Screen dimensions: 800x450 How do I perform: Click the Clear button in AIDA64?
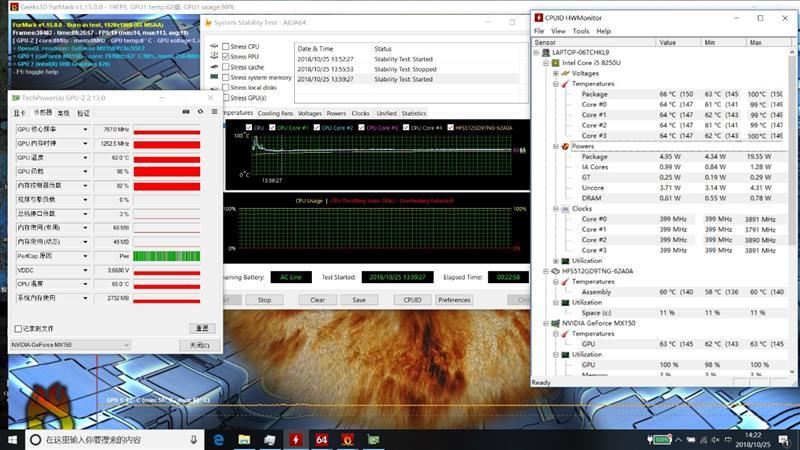(x=317, y=300)
